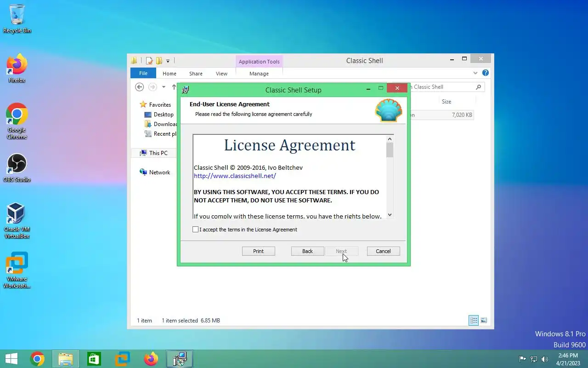This screenshot has height=368, width=588.
Task: Open Firefox from the taskbar
Action: pos(151,359)
